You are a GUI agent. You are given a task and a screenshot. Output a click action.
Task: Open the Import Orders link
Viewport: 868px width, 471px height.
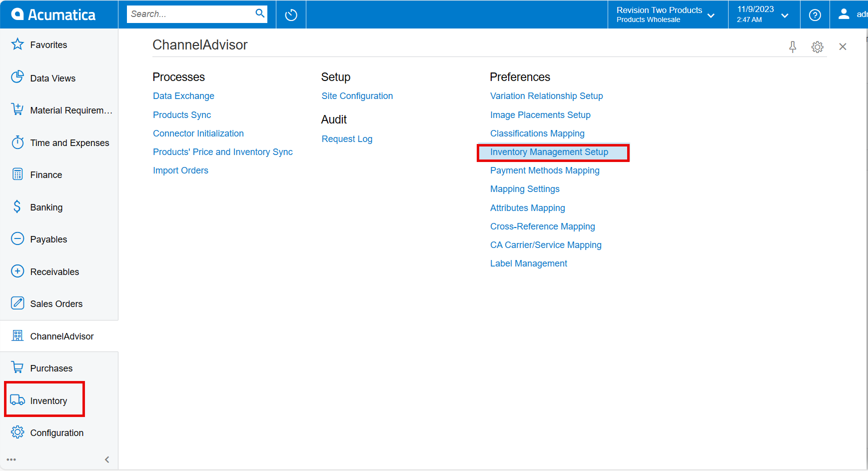point(180,170)
